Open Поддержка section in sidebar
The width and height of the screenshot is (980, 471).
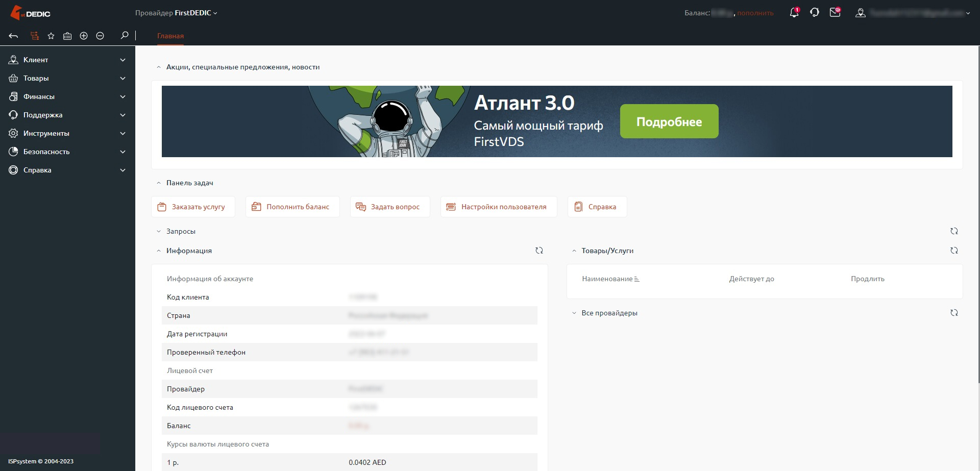(x=67, y=115)
